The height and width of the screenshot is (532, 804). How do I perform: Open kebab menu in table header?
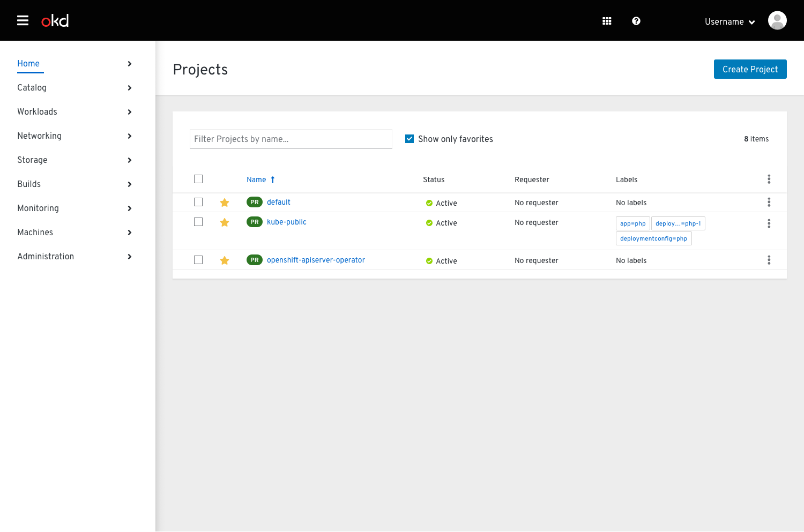tap(769, 179)
